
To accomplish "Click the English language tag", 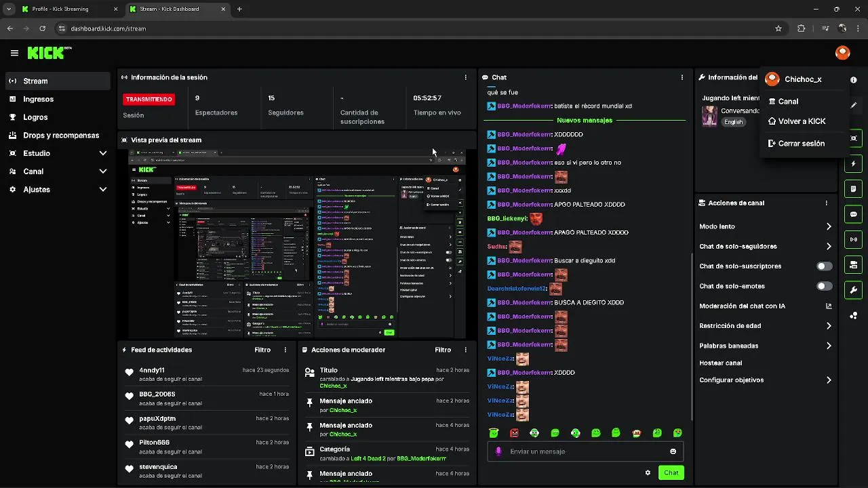I will 733,122.
